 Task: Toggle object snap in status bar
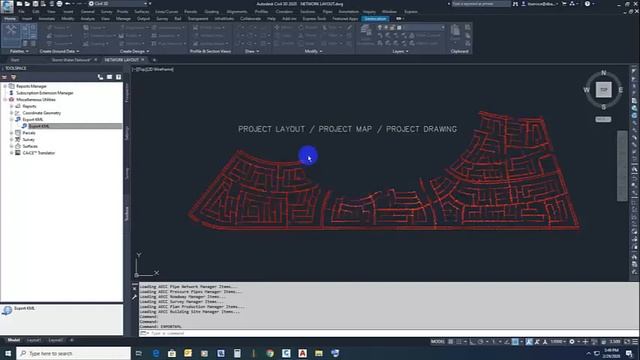516,342
